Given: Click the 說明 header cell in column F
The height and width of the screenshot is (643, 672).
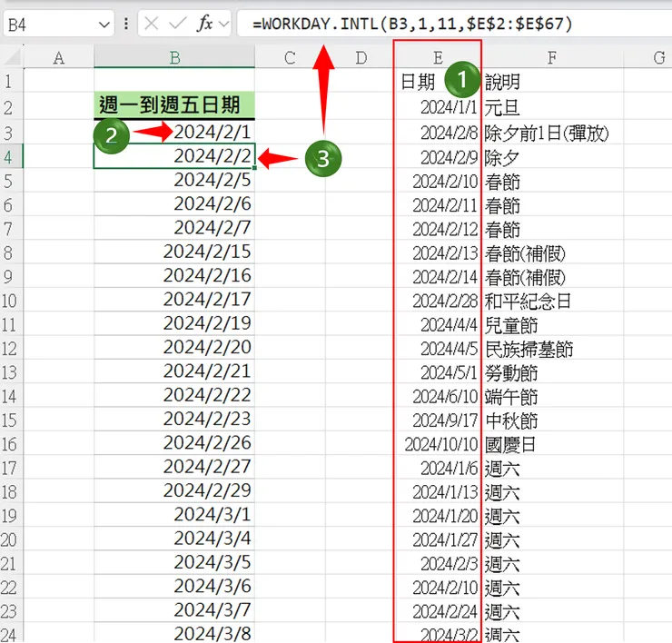Looking at the screenshot, I should coord(552,82).
